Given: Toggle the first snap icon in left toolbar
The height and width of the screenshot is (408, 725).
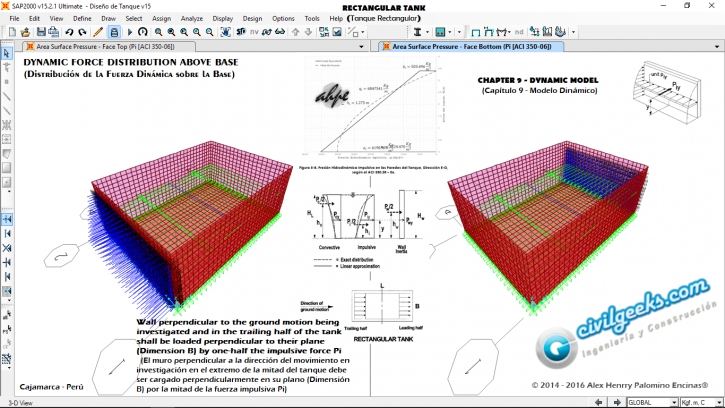Looking at the screenshot, I should [6, 219].
